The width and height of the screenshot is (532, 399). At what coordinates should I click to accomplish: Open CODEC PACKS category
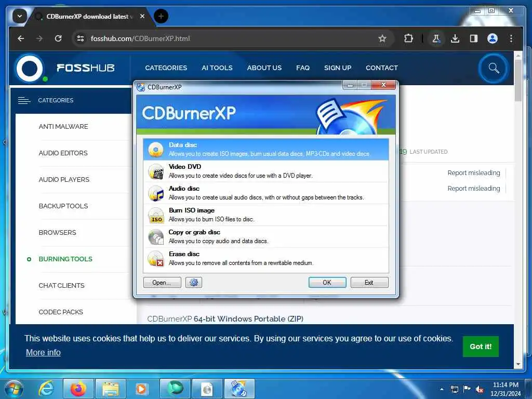coord(61,312)
